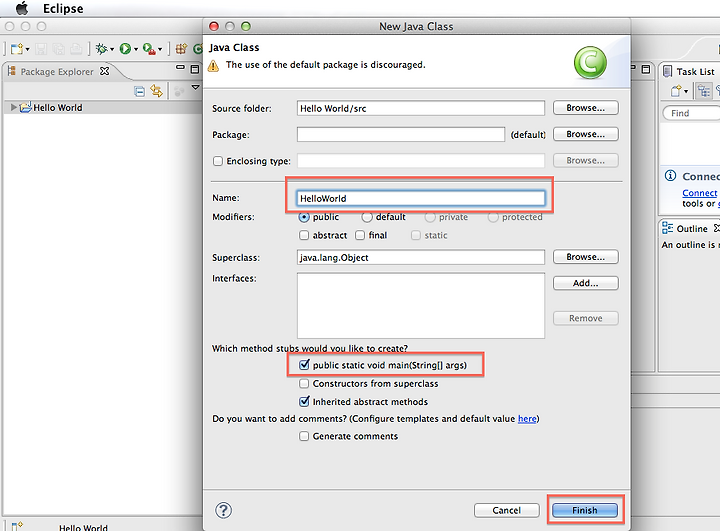Check the final modifier checkbox
This screenshot has width=720, height=531.
coord(360,235)
